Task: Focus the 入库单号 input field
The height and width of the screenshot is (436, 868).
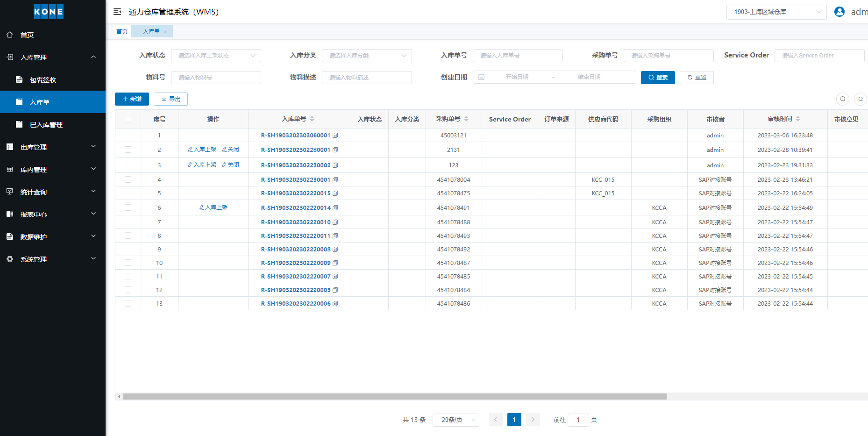Action: point(518,56)
